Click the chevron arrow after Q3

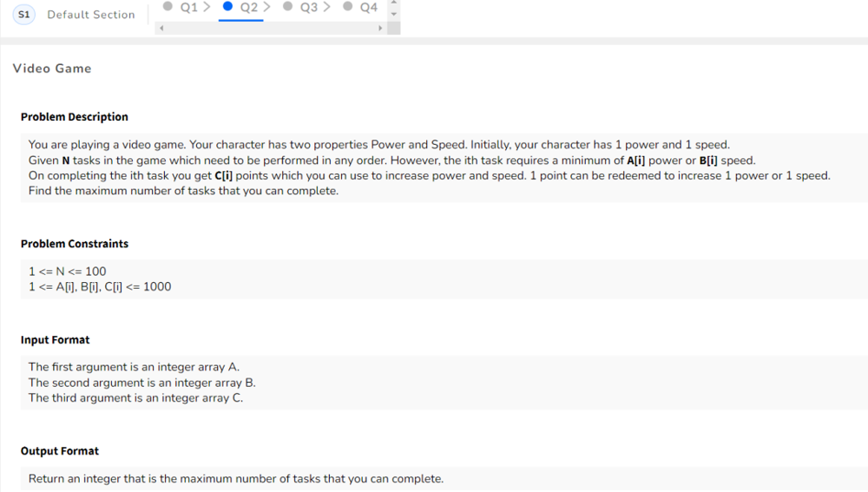pyautogui.click(x=326, y=7)
